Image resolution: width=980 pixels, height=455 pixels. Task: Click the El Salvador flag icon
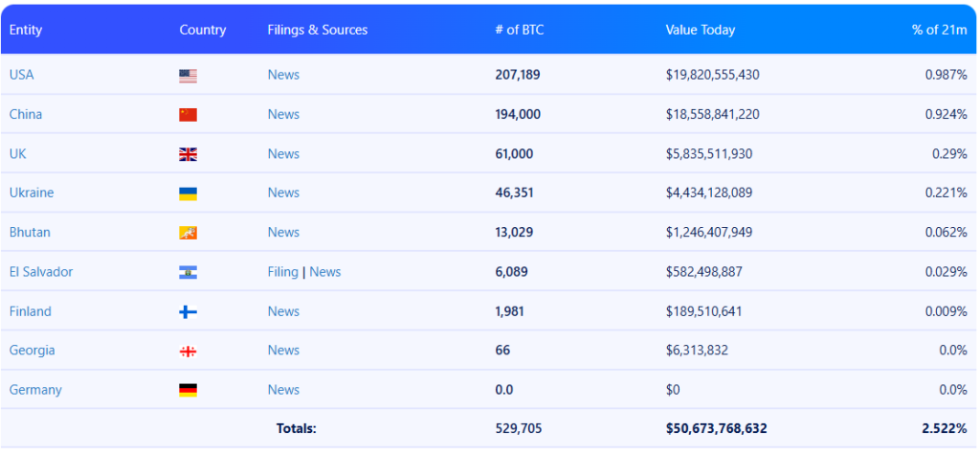coord(188,272)
